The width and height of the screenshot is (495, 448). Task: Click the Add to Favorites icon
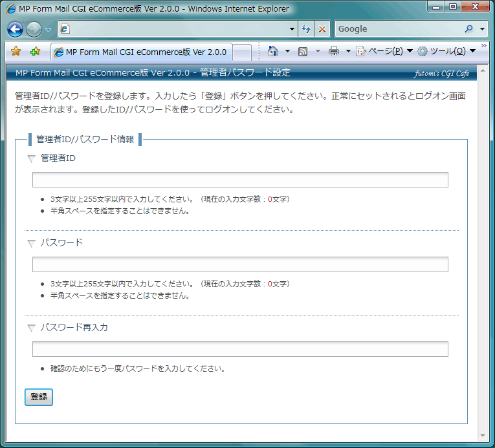tap(35, 51)
